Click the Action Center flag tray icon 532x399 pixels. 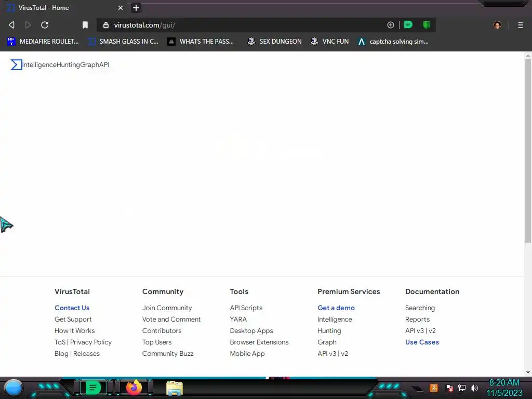coord(449,388)
